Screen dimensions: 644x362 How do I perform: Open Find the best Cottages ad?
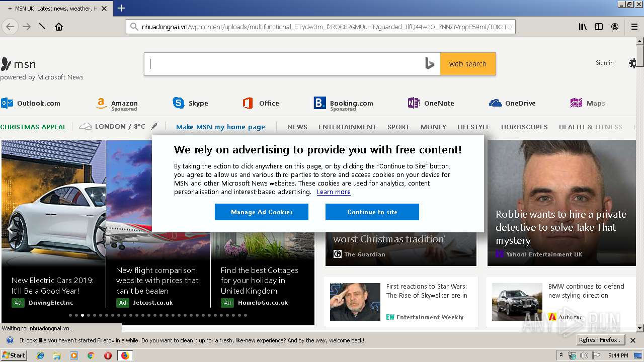coord(260,281)
